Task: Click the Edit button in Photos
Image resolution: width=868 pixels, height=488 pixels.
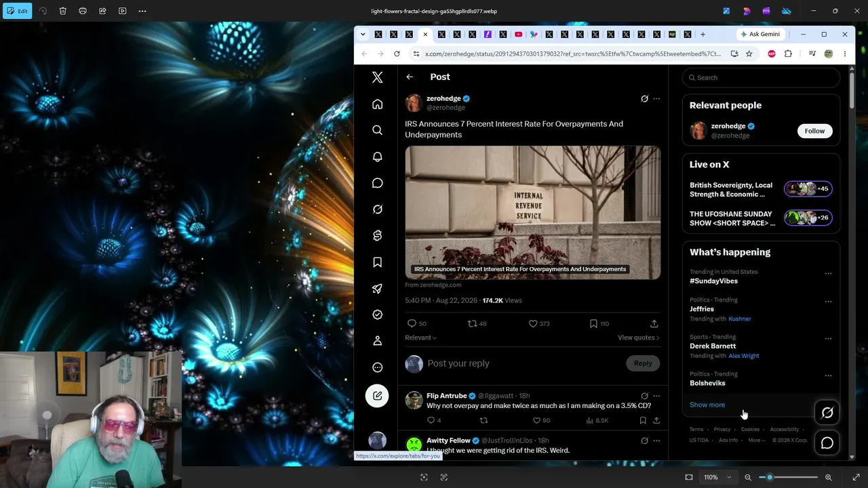Action: point(17,11)
